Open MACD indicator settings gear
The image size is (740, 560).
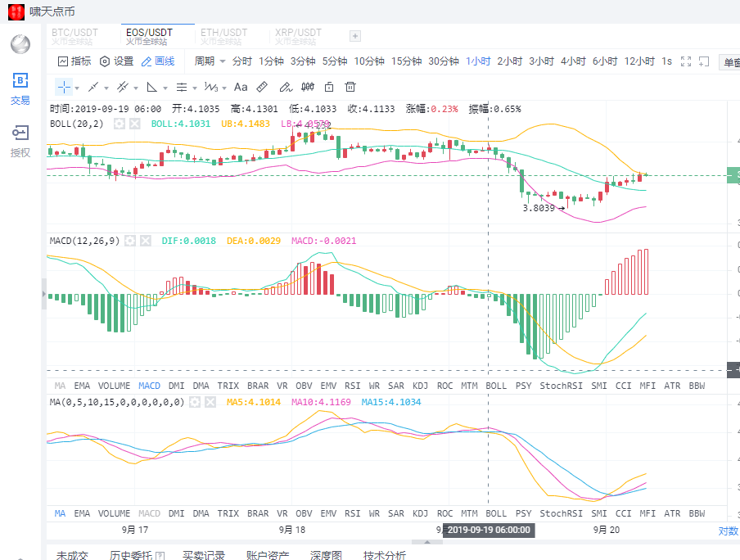(x=130, y=241)
